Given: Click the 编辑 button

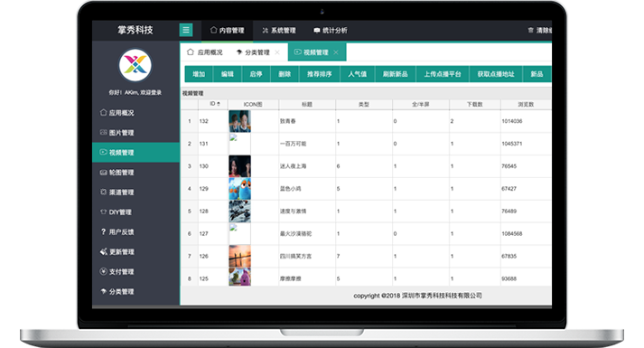Looking at the screenshot, I should tap(227, 74).
